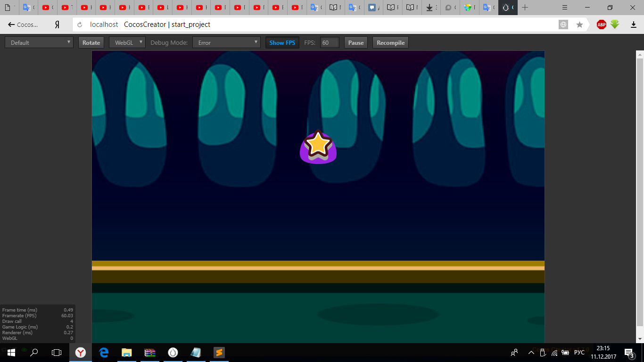Open Sublime Text from the taskbar
This screenshot has height=362, width=644.
coord(219,352)
